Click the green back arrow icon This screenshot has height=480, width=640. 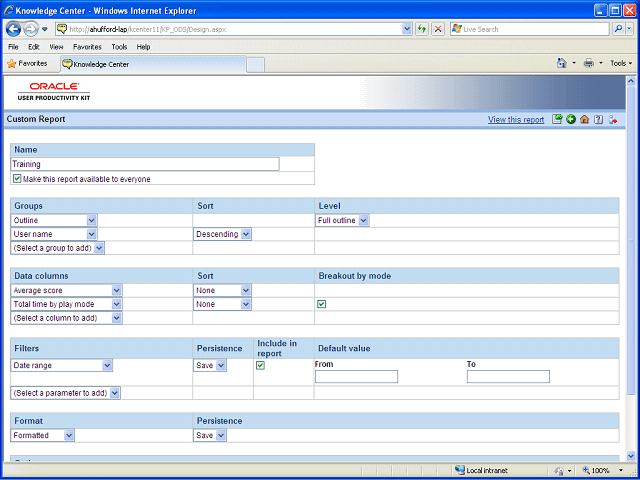pos(571,119)
